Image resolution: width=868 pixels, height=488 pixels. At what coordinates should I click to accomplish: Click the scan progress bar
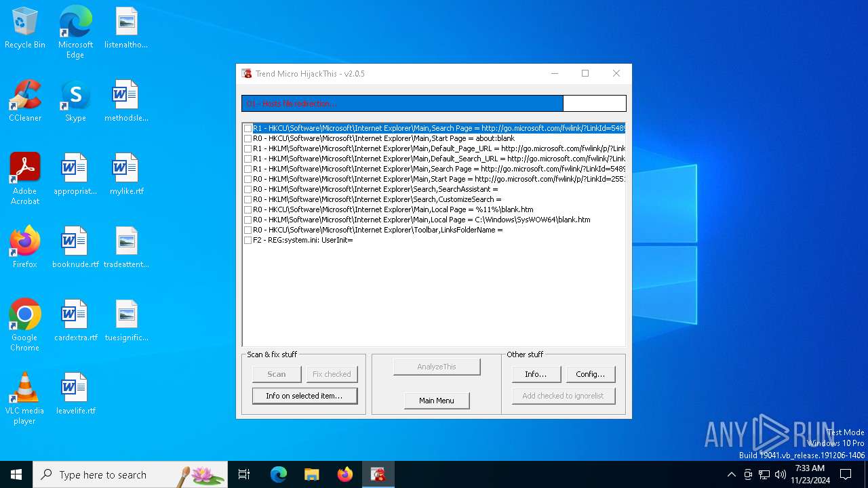pyautogui.click(x=434, y=104)
